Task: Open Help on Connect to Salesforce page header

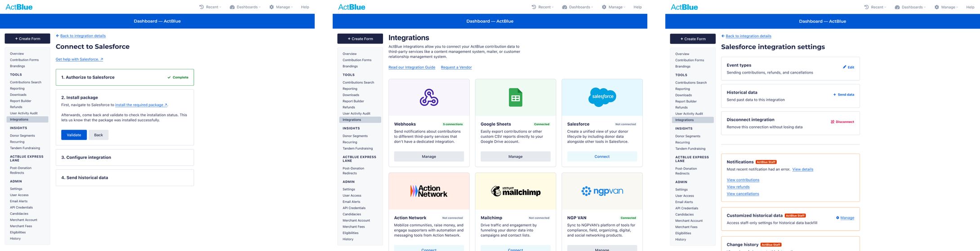Action: pos(305,7)
